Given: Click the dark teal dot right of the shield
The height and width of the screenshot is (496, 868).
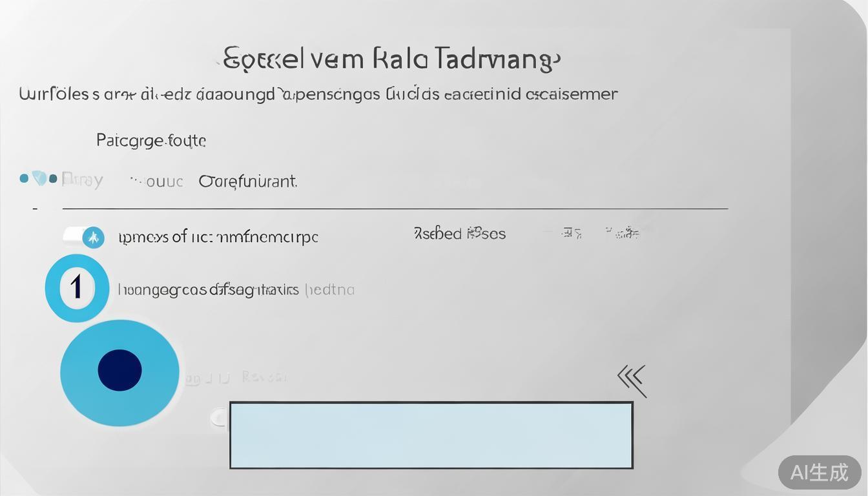Looking at the screenshot, I should coord(53,178).
